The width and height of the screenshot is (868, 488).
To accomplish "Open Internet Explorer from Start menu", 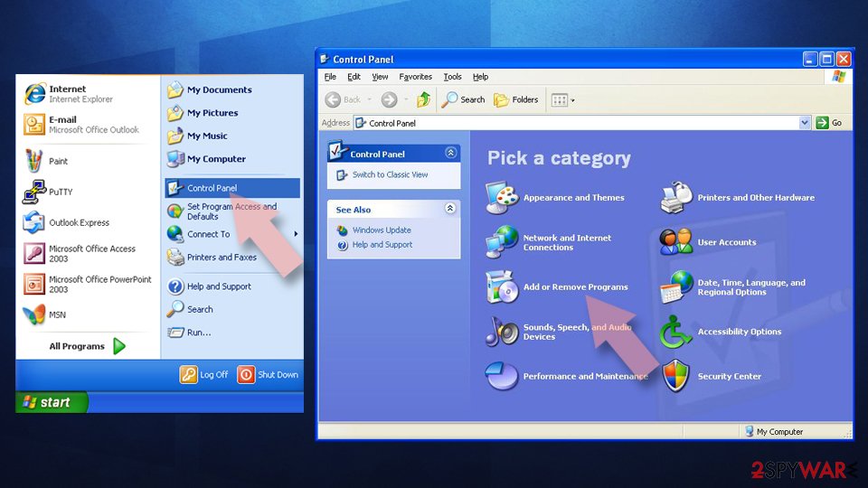I will pos(69,93).
